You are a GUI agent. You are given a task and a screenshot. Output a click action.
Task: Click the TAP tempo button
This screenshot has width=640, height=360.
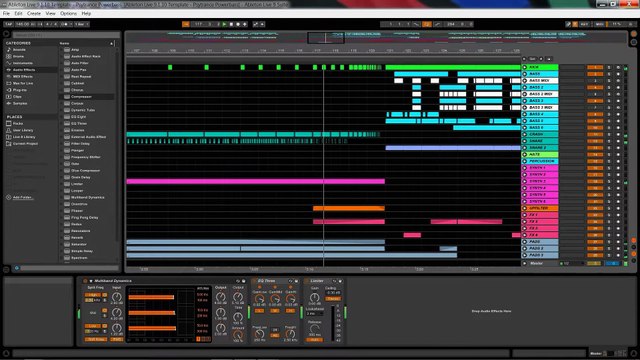tap(8, 24)
